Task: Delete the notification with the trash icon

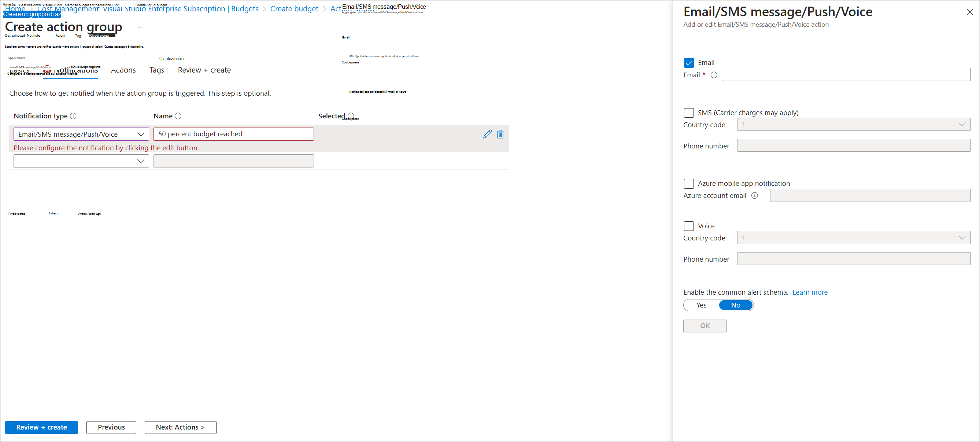Action: tap(500, 134)
